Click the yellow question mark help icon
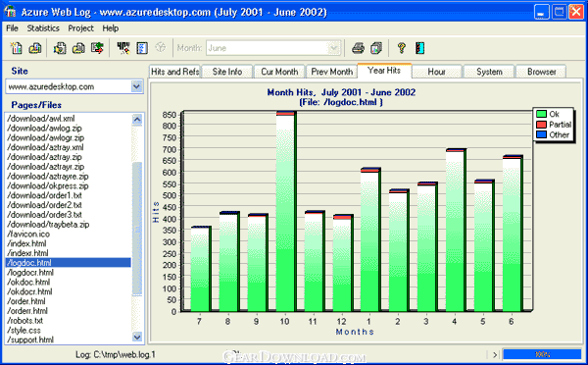Viewport: 588px width, 365px height. [x=401, y=48]
